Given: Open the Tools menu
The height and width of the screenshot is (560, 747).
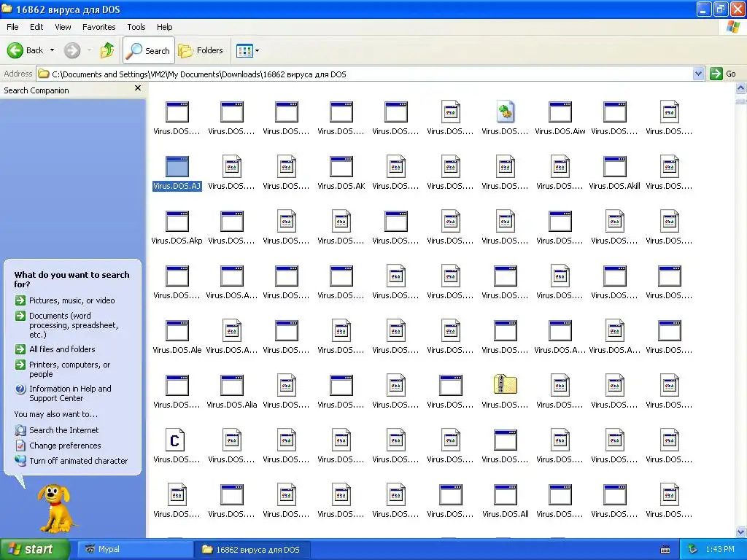Looking at the screenshot, I should [136, 27].
